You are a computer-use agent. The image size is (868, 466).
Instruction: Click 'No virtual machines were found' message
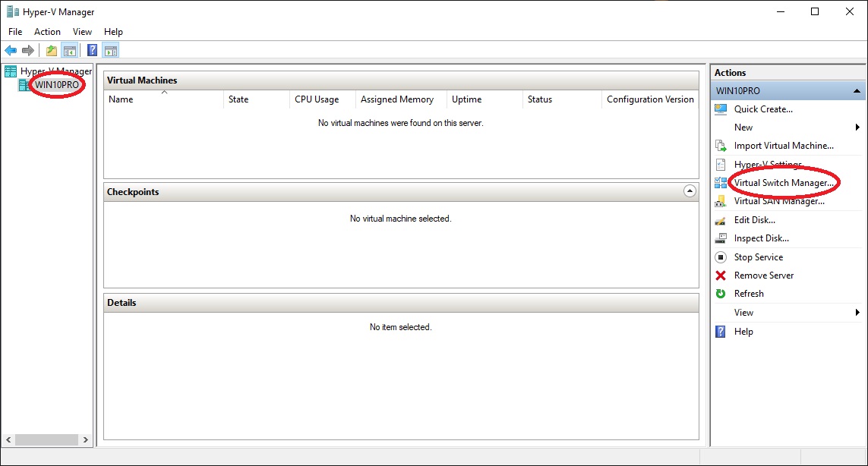point(401,124)
